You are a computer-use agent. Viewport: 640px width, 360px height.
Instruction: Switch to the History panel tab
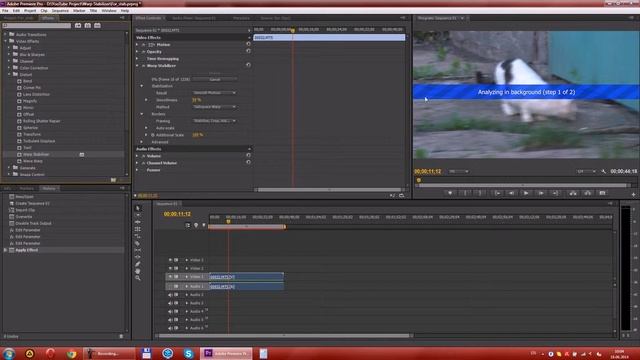tap(49, 188)
